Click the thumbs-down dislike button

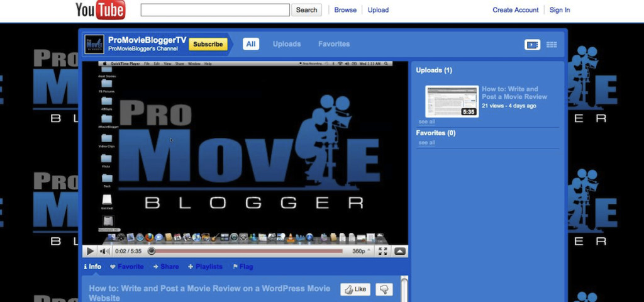coord(384,289)
